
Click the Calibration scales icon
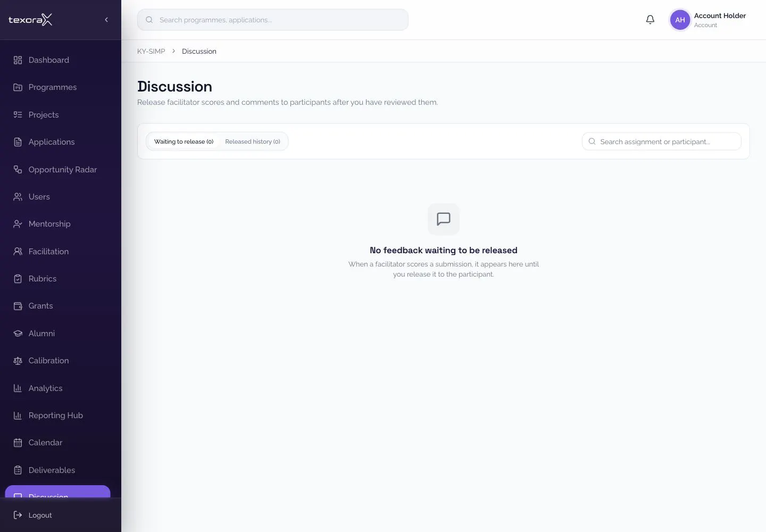click(18, 361)
